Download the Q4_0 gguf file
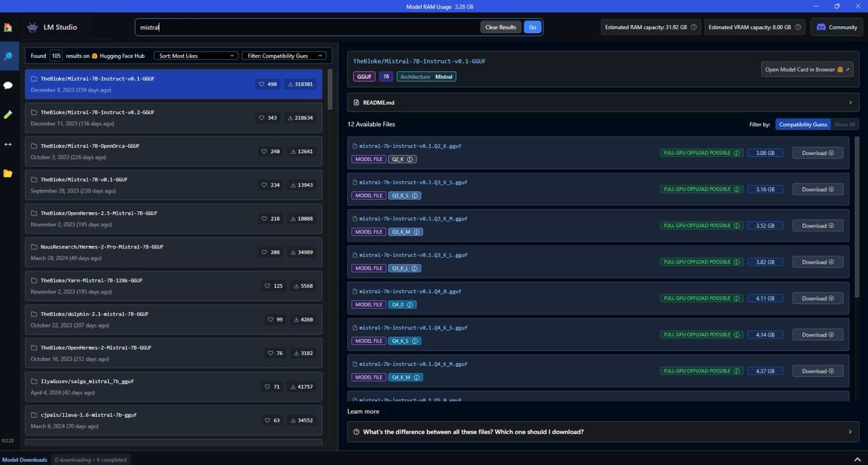The height and width of the screenshot is (465, 868). [x=817, y=298]
